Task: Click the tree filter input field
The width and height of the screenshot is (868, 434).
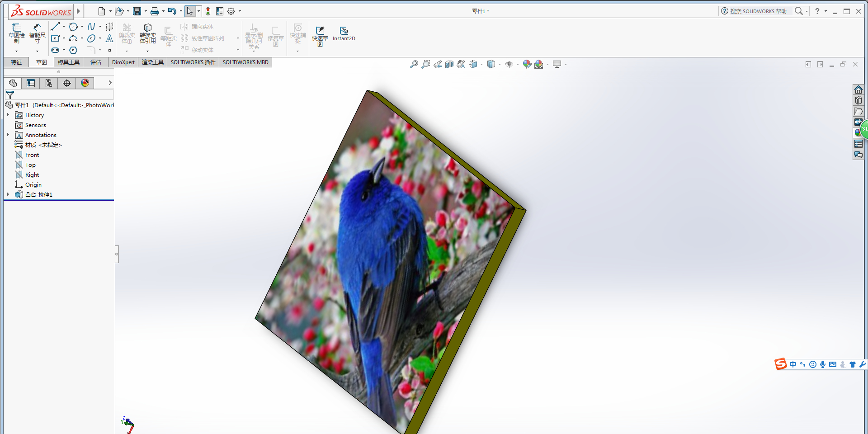Action: (60, 95)
